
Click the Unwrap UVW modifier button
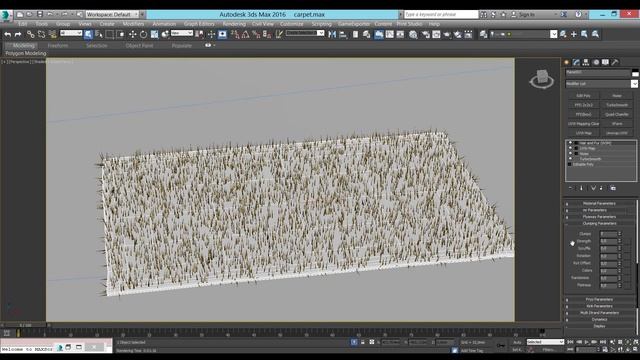[617, 133]
